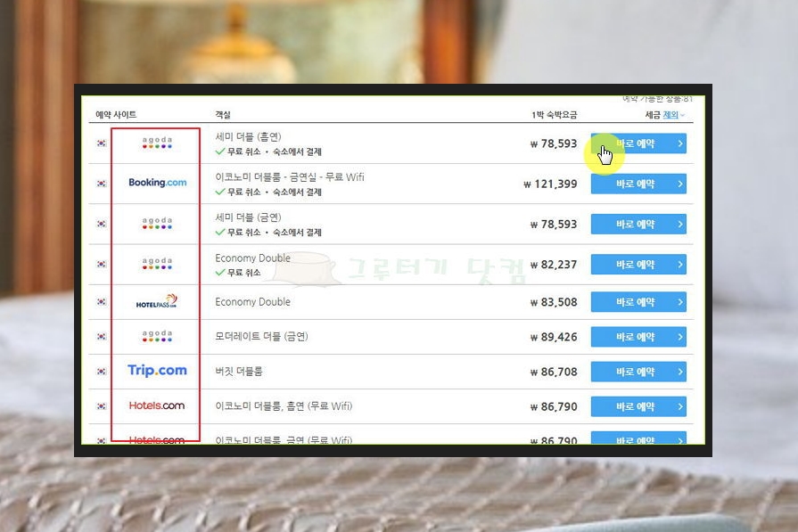This screenshot has width=798, height=532.
Task: Click the Korean flag in the 이코노미 더블룸, 흡연 row
Action: 102,405
